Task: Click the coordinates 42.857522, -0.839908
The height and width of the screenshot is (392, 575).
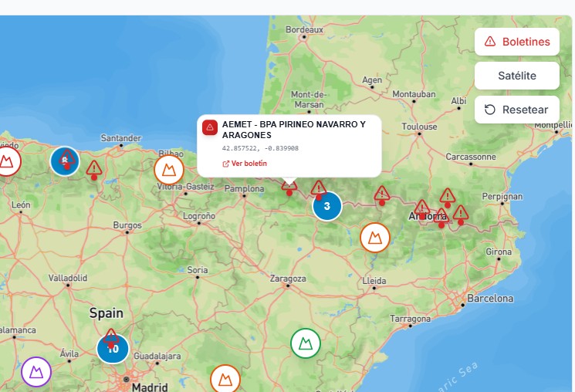Action: pos(260,148)
